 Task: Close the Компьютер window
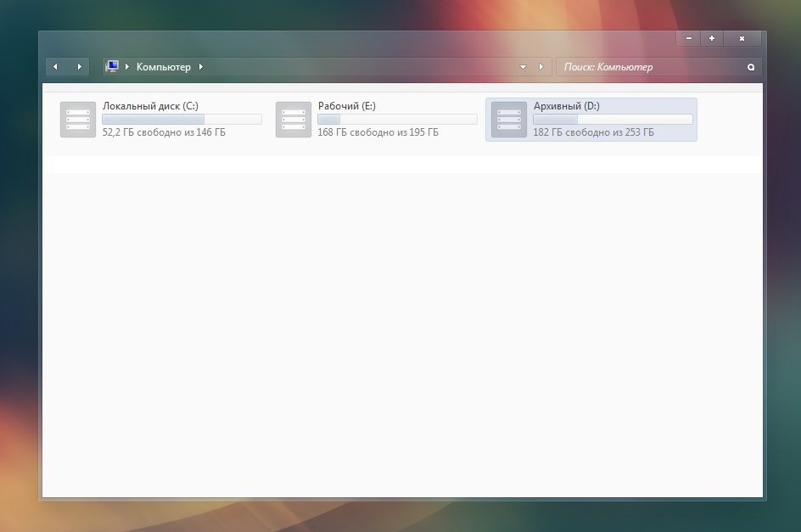pyautogui.click(x=742, y=38)
